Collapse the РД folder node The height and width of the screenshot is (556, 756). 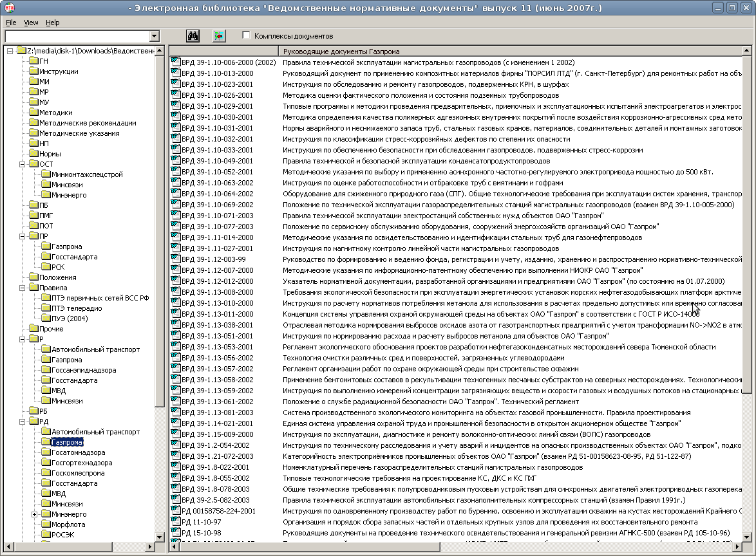[22, 422]
